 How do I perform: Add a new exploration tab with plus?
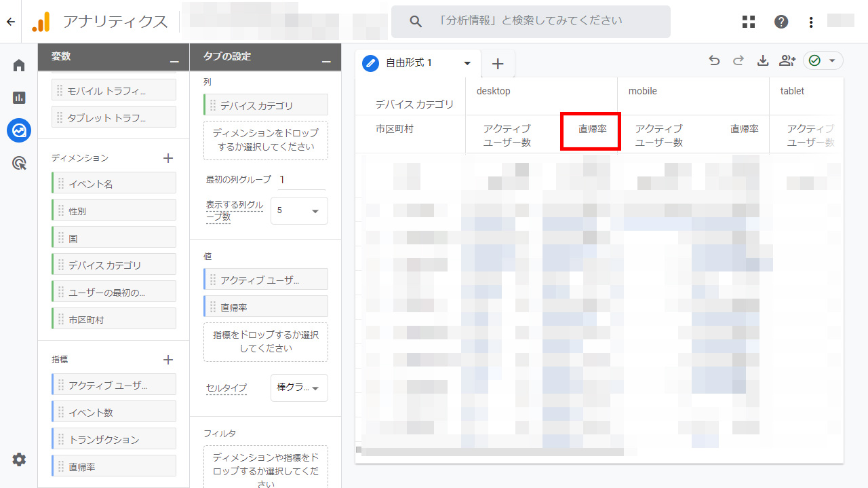(498, 64)
